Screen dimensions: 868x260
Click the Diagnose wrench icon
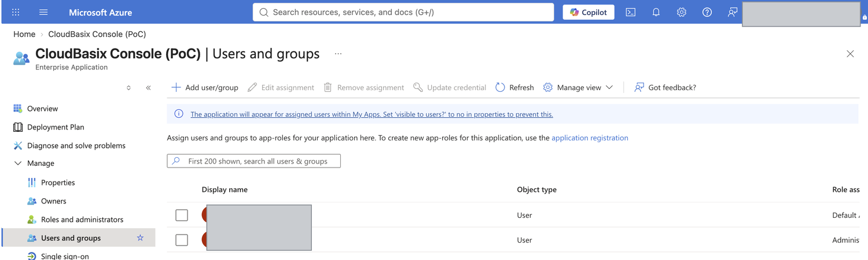click(18, 146)
